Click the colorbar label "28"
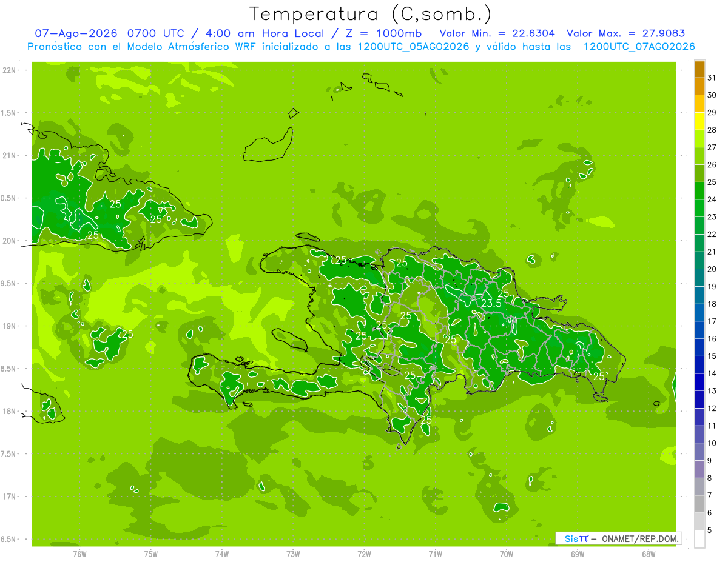 [712, 130]
